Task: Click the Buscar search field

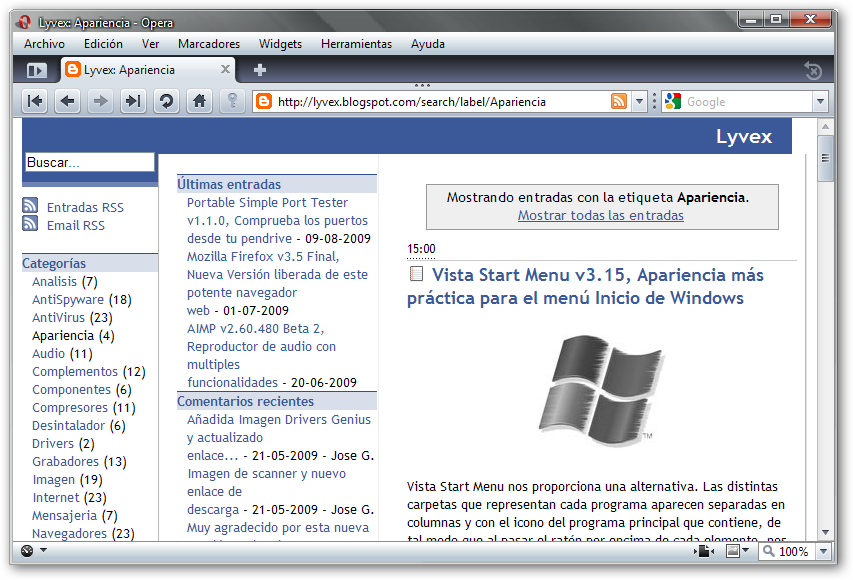Action: tap(90, 162)
